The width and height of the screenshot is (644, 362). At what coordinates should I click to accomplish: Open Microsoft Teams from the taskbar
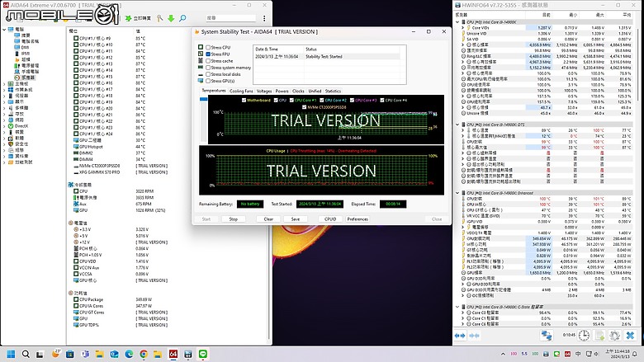(x=85, y=354)
